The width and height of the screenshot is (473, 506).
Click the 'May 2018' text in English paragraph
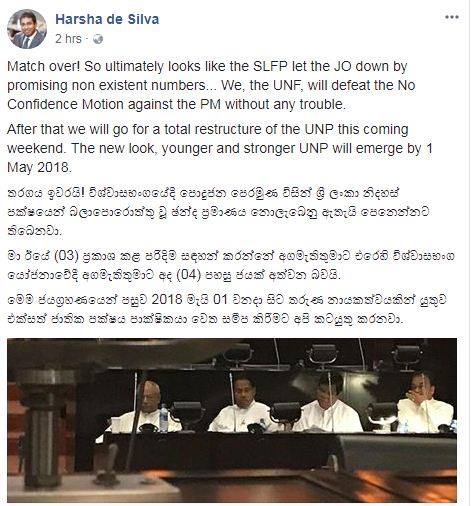click(x=39, y=167)
